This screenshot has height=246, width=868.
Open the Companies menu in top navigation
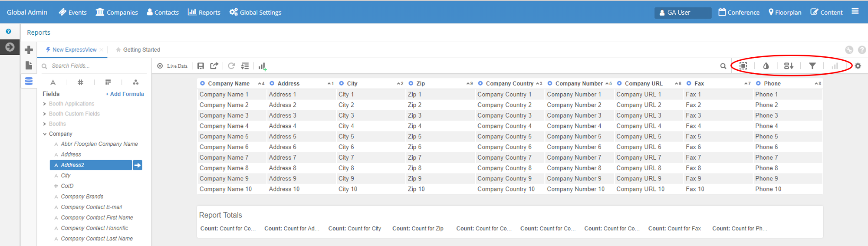(117, 12)
